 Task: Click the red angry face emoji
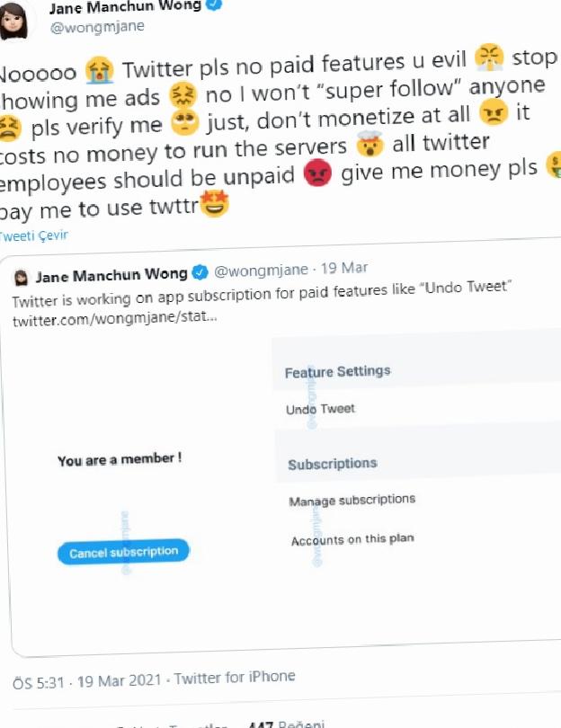point(317,173)
